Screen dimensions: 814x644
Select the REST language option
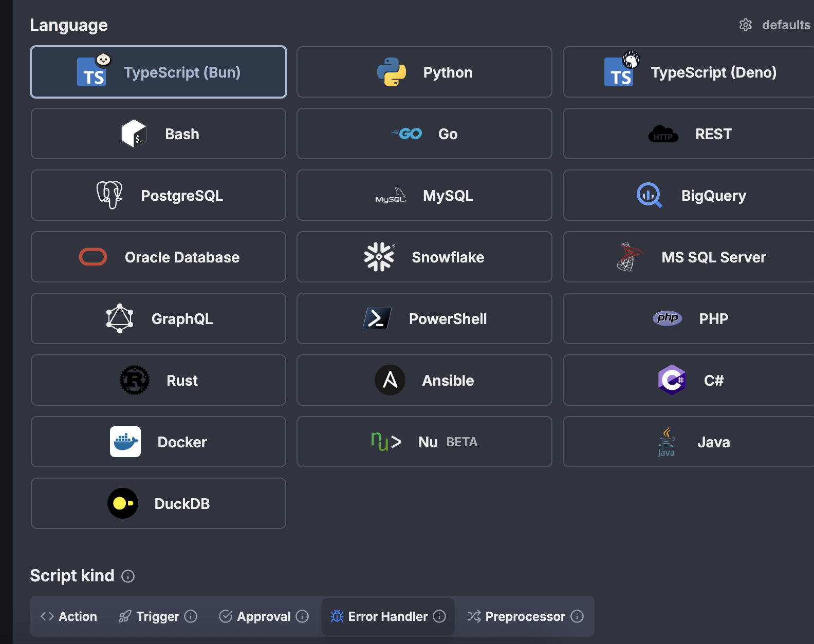689,134
